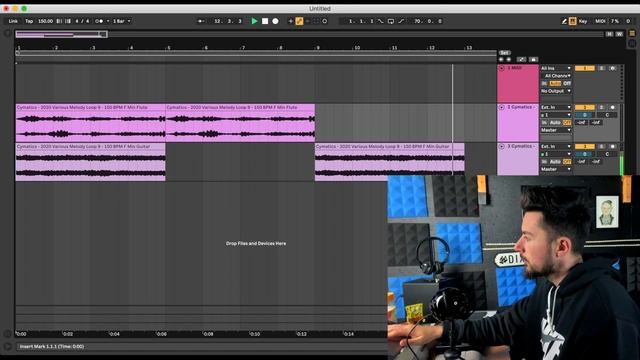Set track 3 monitor to Off
The image size is (640, 360).
click(567, 162)
